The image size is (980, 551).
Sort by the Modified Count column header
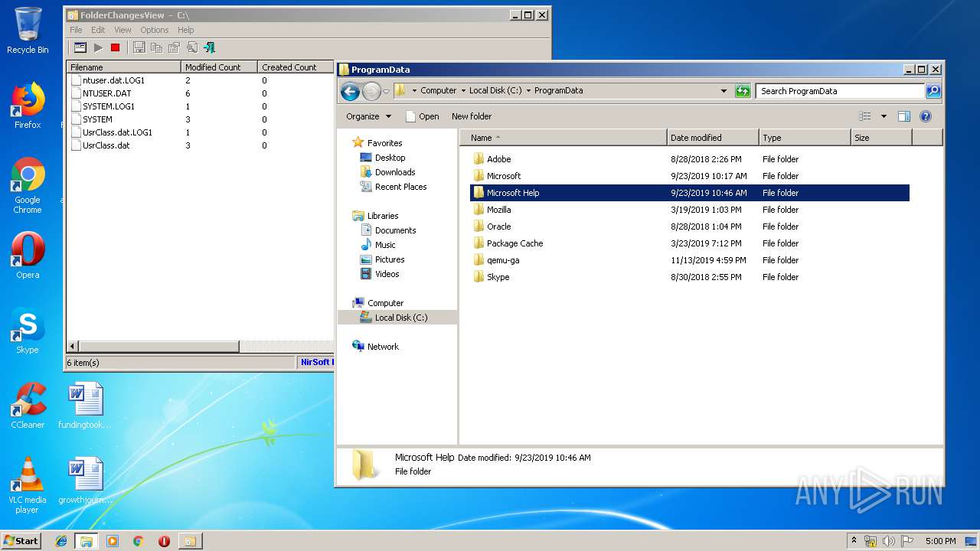(219, 67)
